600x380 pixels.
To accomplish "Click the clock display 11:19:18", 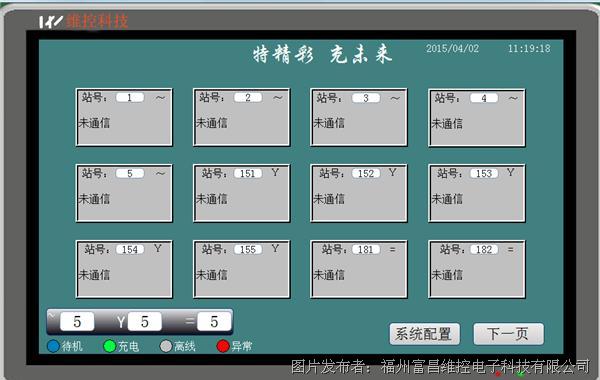I will click(x=529, y=49).
